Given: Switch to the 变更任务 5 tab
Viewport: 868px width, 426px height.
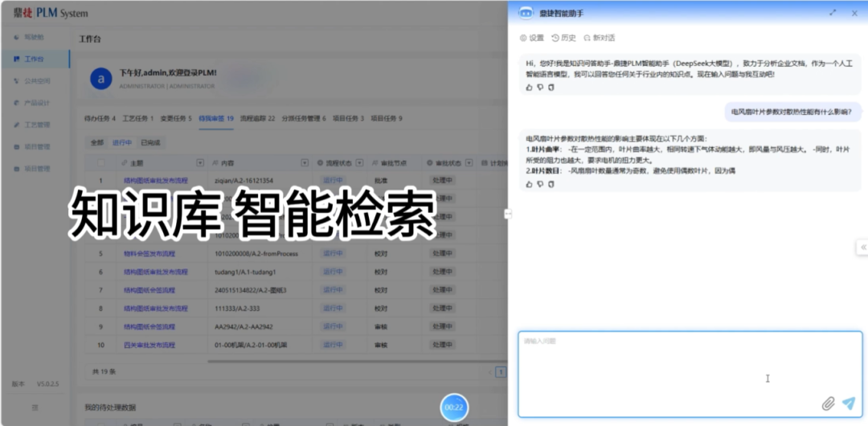Looking at the screenshot, I should coord(176,118).
